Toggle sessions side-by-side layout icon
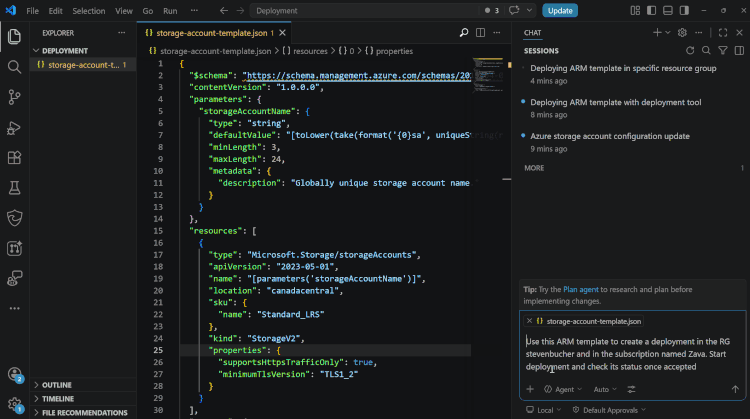750x419 pixels. click(x=739, y=50)
